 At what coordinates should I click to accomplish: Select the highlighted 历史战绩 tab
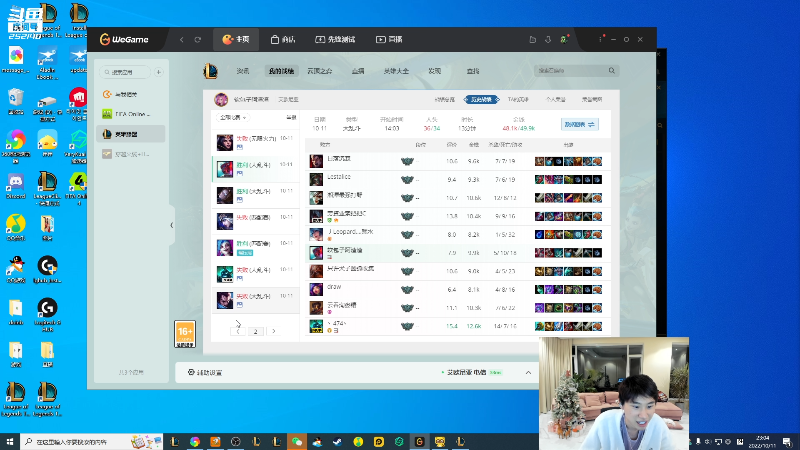pos(481,99)
